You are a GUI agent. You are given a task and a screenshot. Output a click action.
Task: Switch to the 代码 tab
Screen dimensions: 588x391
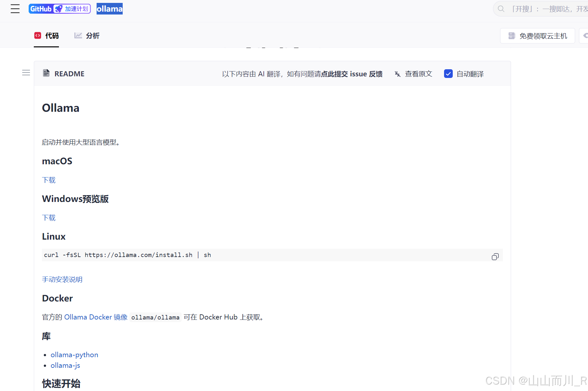click(x=46, y=36)
